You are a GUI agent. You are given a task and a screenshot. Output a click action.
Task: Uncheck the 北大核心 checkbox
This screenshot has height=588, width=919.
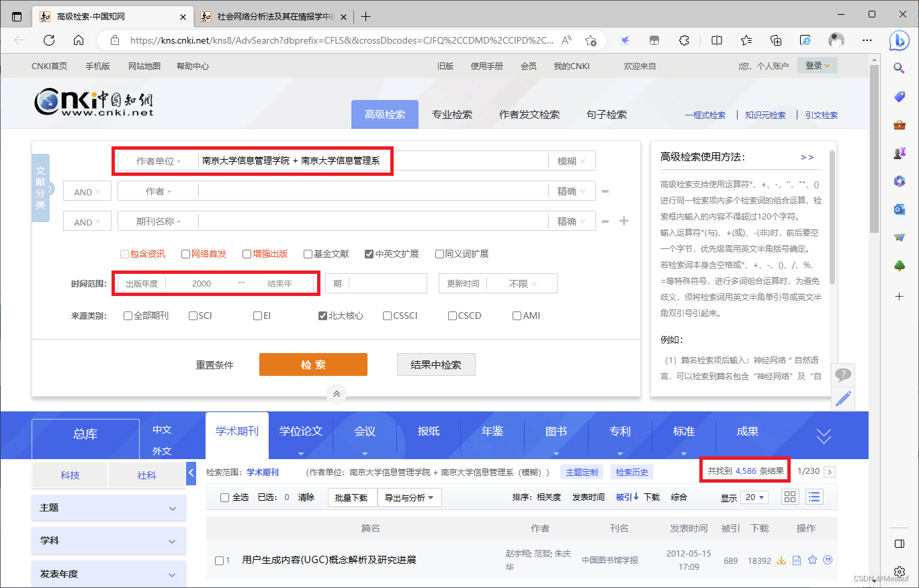coord(322,315)
